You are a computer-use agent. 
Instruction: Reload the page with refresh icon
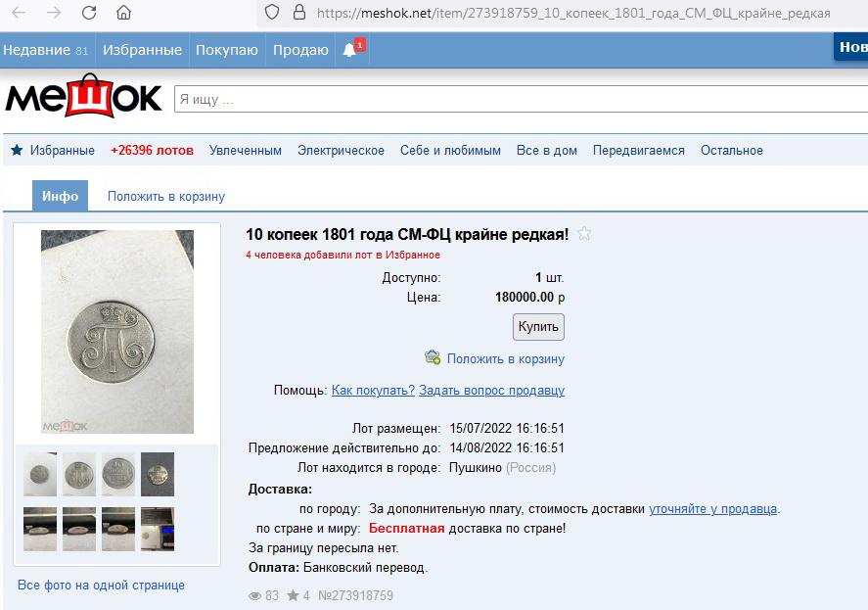89,13
